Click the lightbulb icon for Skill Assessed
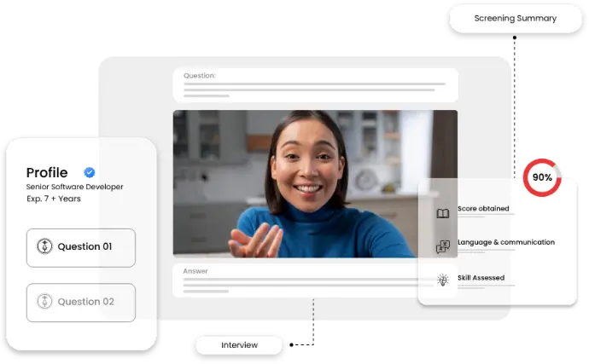Screen dimensions: 589x364 [x=442, y=279]
